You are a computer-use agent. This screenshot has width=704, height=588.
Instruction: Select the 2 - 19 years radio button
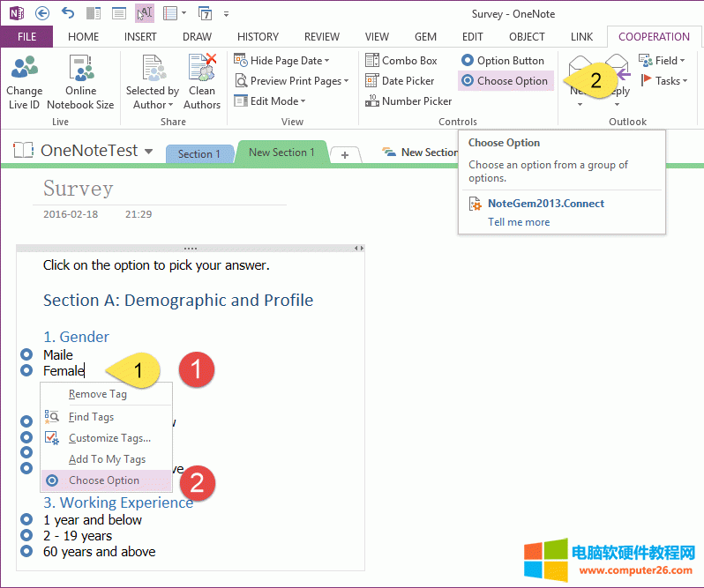click(26, 535)
